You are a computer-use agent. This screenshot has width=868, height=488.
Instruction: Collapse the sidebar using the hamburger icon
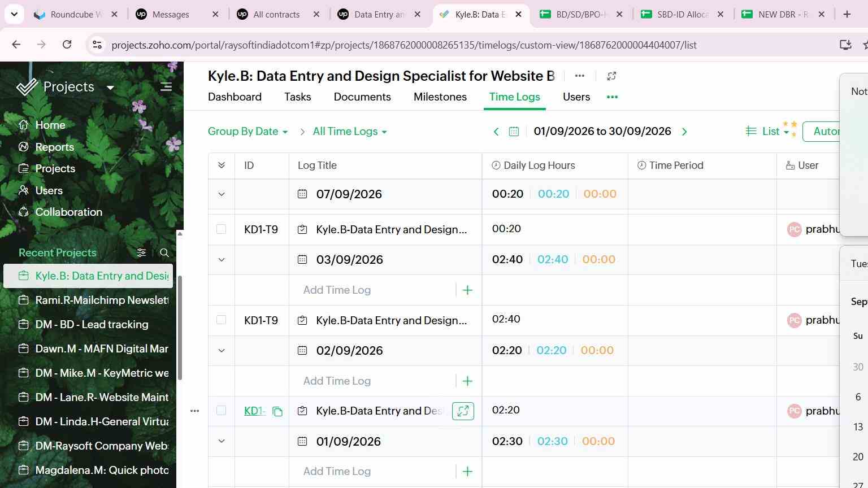click(x=166, y=87)
